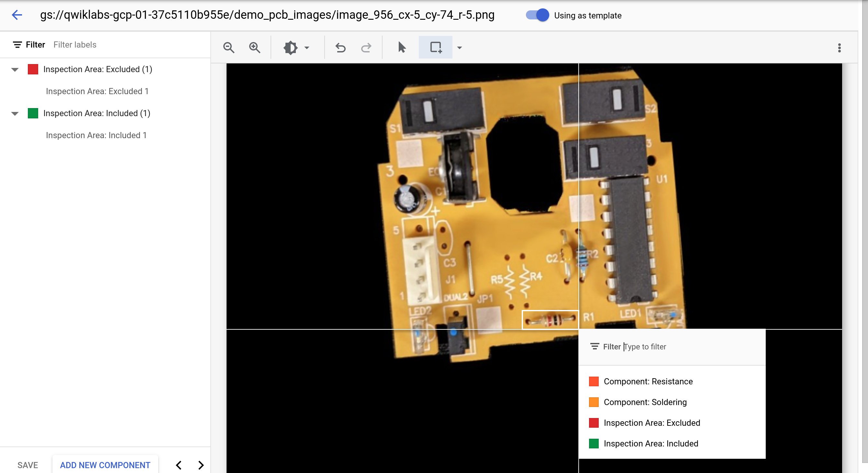Click the brightness/contrast adjustment icon
This screenshot has width=868, height=473.
click(290, 48)
